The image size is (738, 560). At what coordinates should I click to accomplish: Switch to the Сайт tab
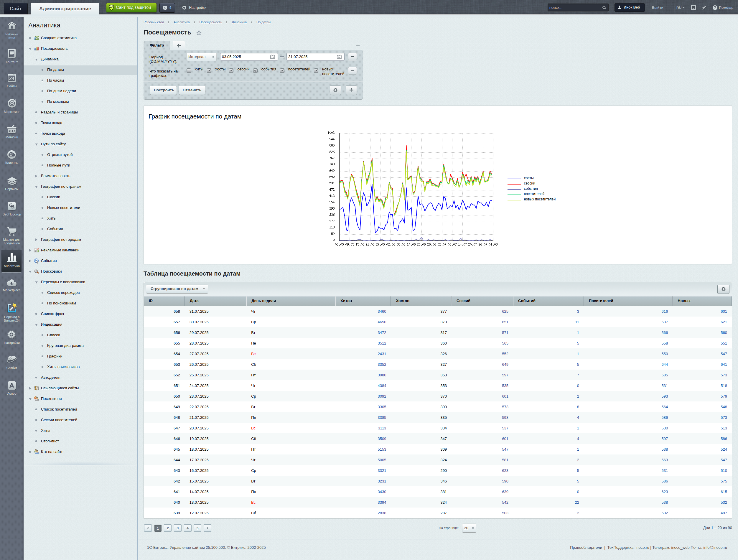point(15,8)
